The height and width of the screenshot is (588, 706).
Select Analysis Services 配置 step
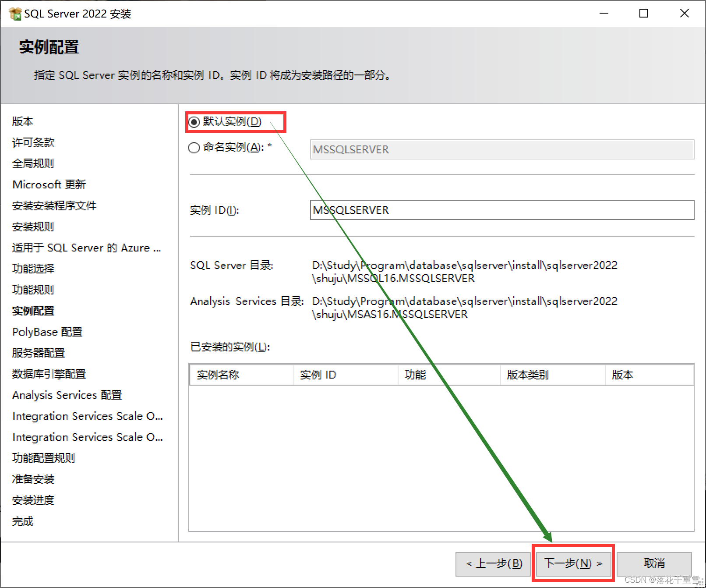pos(67,395)
